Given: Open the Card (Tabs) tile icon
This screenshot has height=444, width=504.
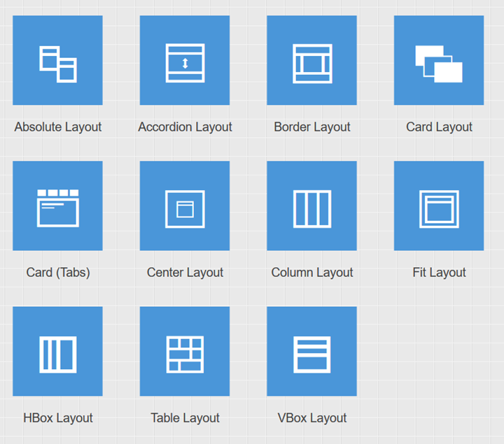Looking at the screenshot, I should click(x=57, y=206).
